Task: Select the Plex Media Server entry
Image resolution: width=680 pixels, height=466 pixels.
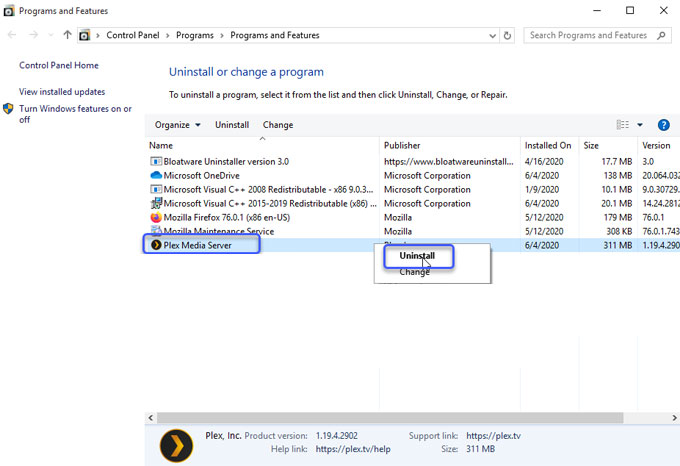Action: [x=197, y=245]
